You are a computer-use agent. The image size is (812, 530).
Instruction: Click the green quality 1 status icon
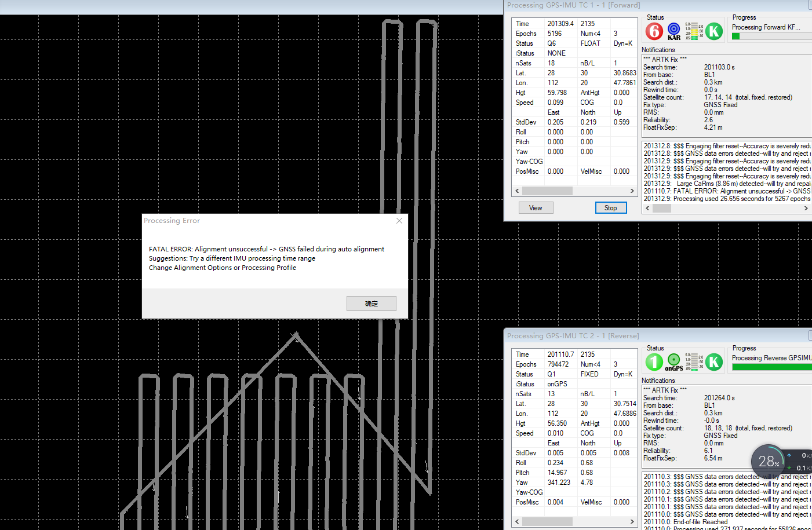point(654,361)
